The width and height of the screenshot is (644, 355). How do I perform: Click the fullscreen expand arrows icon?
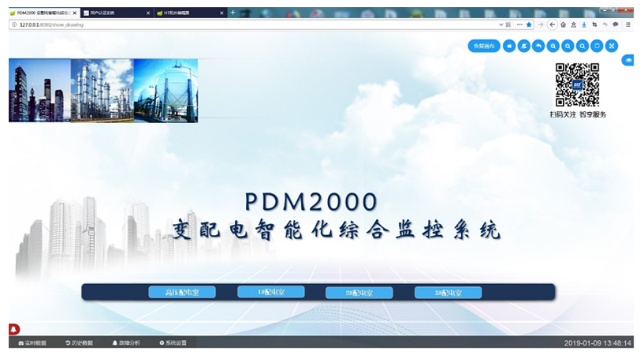[612, 46]
